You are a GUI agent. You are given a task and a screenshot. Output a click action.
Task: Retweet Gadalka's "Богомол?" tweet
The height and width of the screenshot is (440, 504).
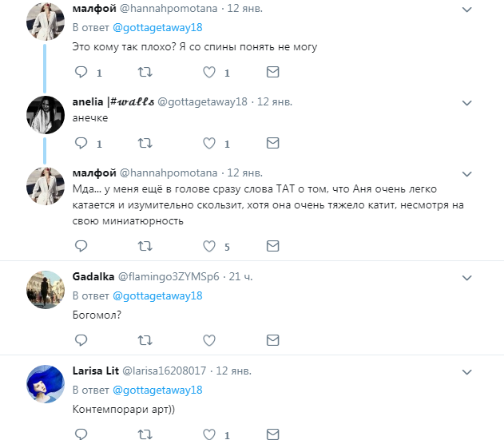(x=145, y=340)
